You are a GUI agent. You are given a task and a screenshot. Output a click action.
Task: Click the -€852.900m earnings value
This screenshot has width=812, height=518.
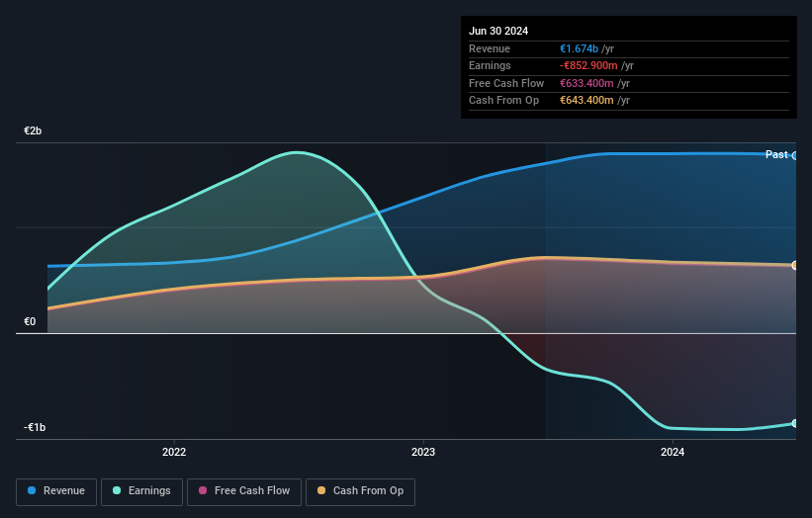coord(588,65)
